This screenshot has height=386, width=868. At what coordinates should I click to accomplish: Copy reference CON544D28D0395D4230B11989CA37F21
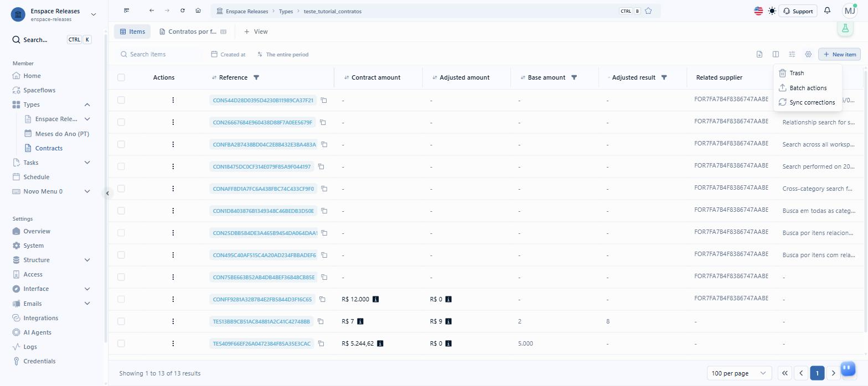click(x=324, y=100)
